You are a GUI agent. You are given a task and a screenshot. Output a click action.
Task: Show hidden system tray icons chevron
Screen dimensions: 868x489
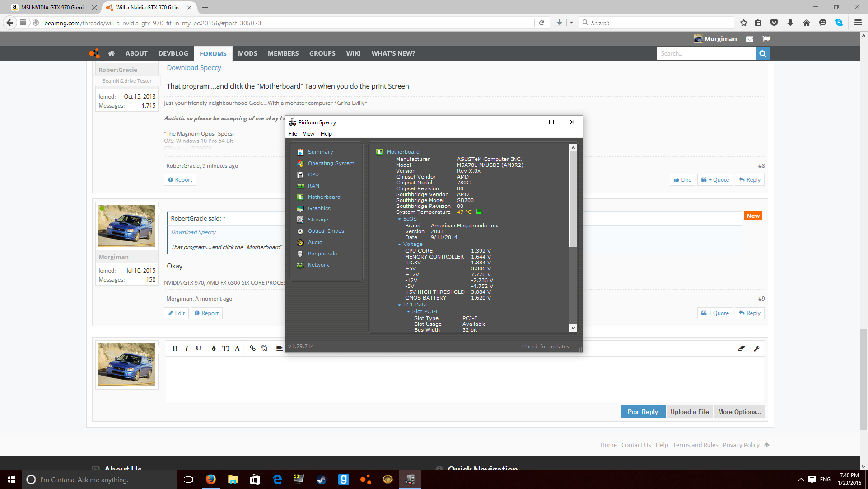click(801, 480)
